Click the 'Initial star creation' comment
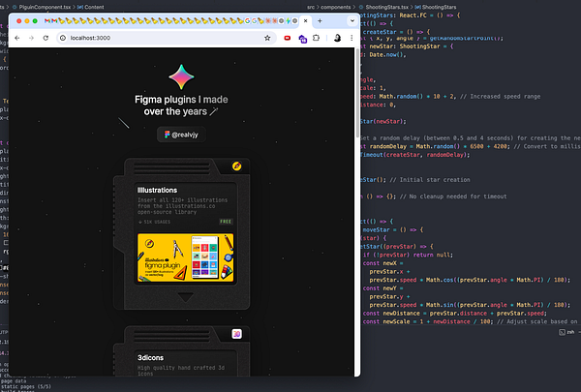Image resolution: width=581 pixels, height=392 pixels. tap(430, 180)
